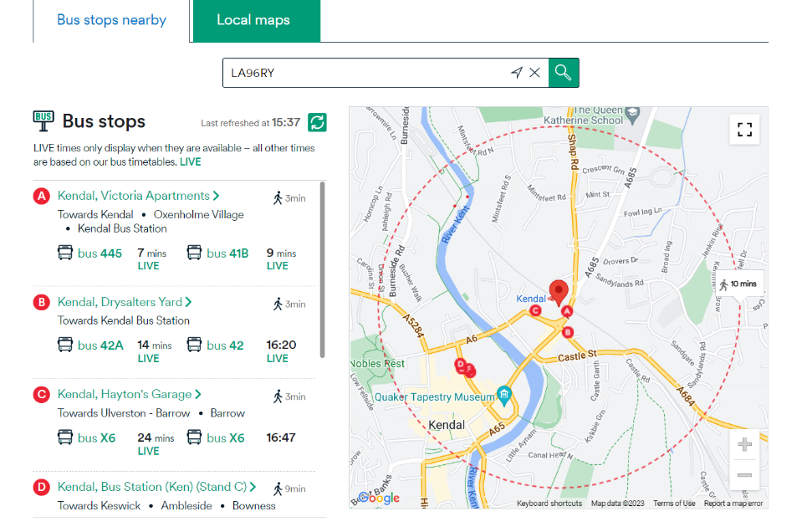Clear the postcode with the X icon
Viewport: 812px width, 527px height.
tap(535, 73)
